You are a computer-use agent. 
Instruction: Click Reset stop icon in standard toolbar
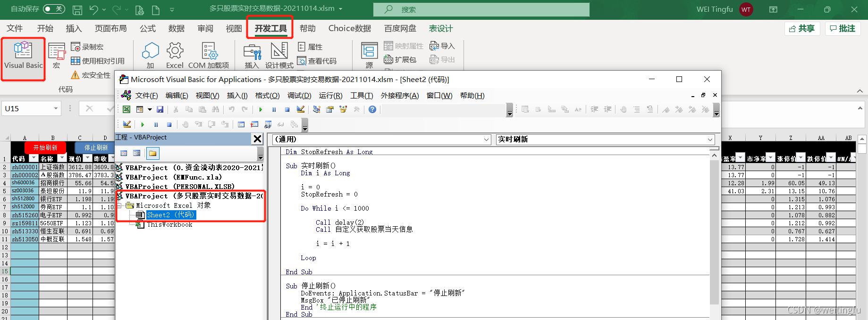coord(287,109)
